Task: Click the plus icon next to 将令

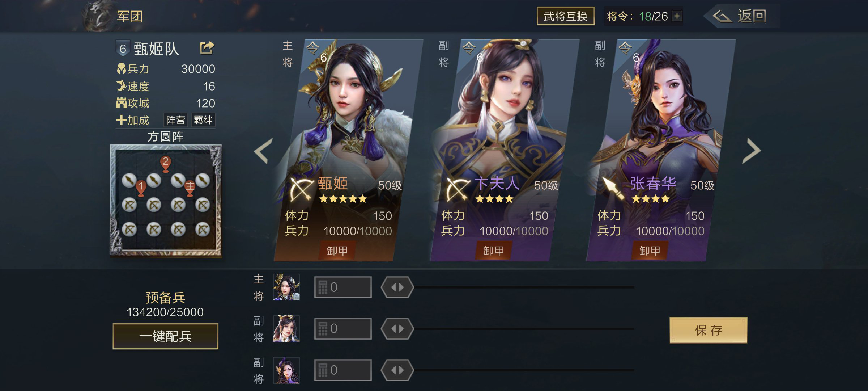Action: pos(677,16)
